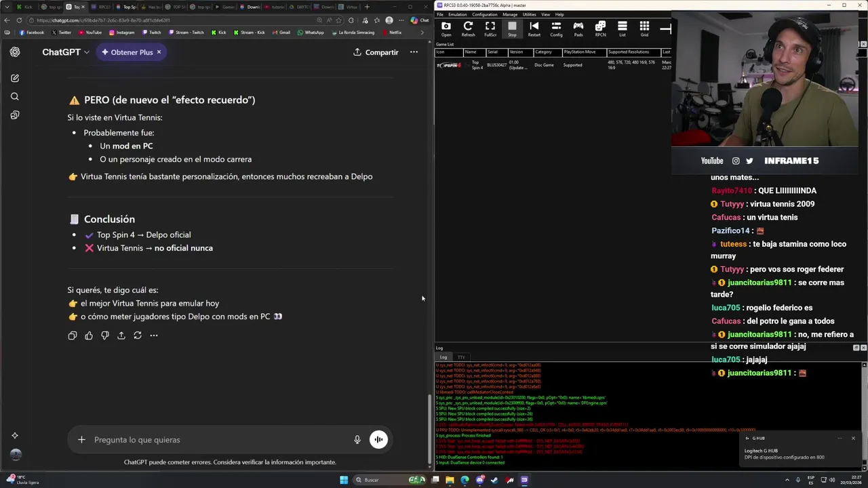Open the Help menu in RPCS3
868x488 pixels.
[559, 14]
